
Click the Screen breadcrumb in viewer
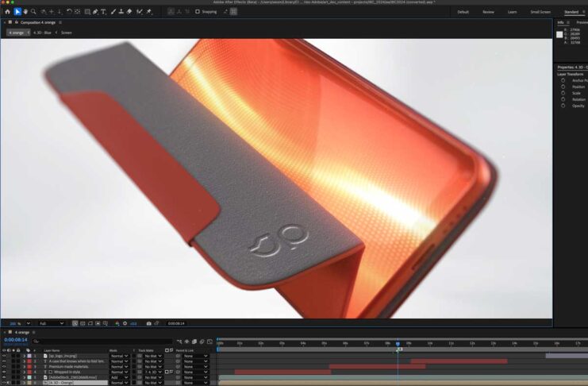(67, 33)
